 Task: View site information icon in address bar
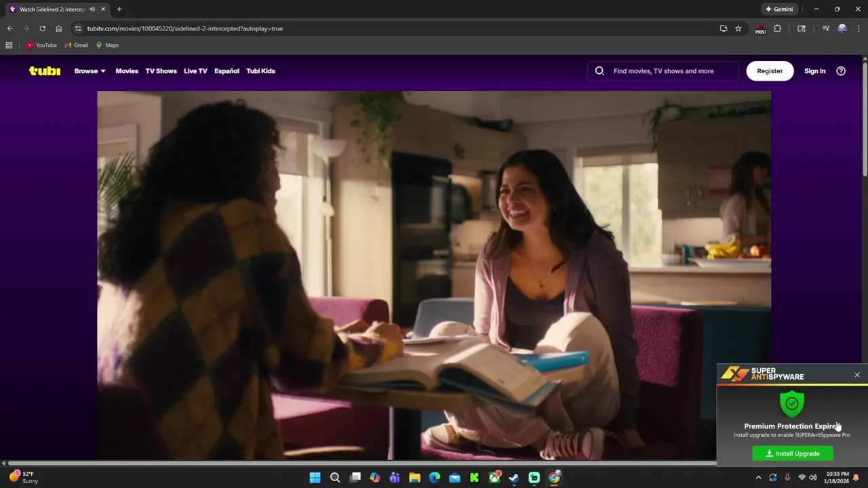pyautogui.click(x=78, y=28)
